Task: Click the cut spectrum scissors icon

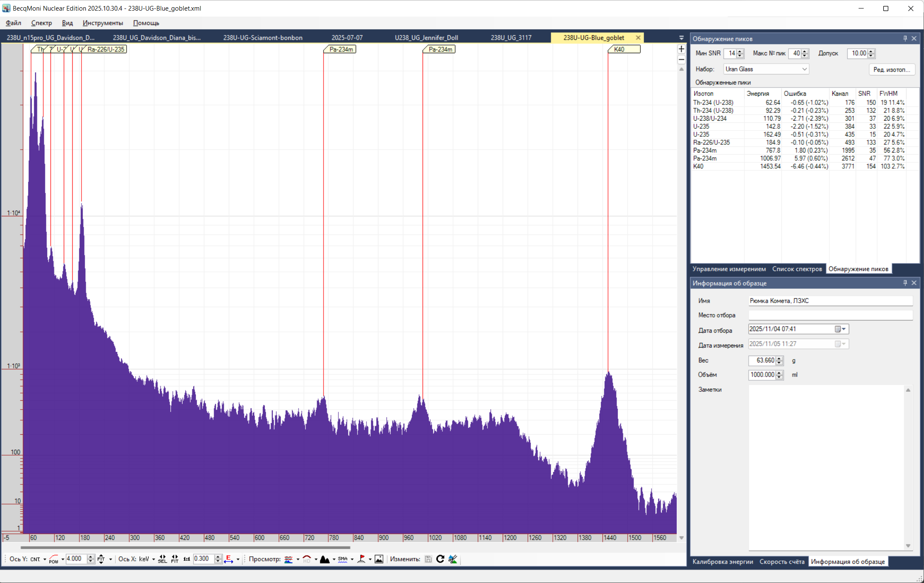Action: point(453,559)
